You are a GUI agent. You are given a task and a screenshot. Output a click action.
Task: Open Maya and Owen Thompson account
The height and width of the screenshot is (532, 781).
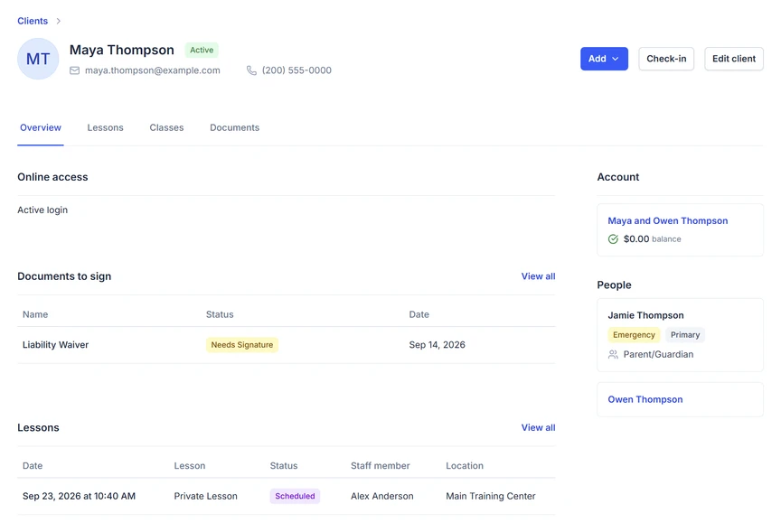coord(667,221)
